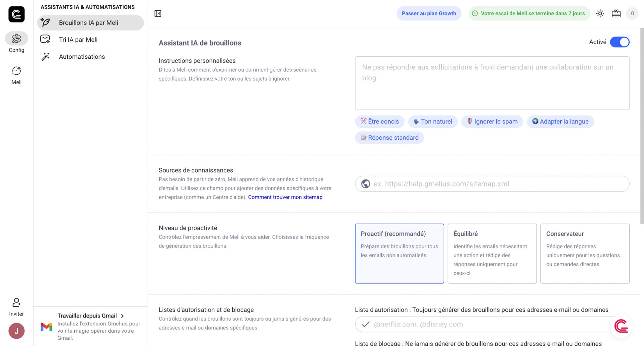This screenshot has width=644, height=346.
Task: Toggle light/dark theme with the sun icon
Action: [x=600, y=13]
